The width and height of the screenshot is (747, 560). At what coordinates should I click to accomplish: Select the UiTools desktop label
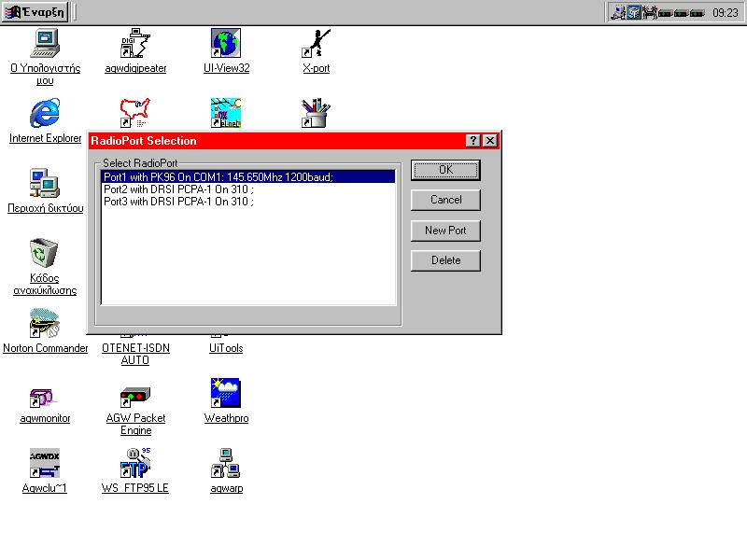(226, 348)
